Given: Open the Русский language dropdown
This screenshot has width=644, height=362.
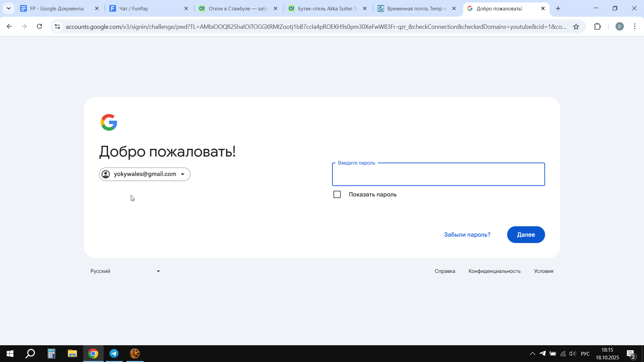Looking at the screenshot, I should click(125, 271).
